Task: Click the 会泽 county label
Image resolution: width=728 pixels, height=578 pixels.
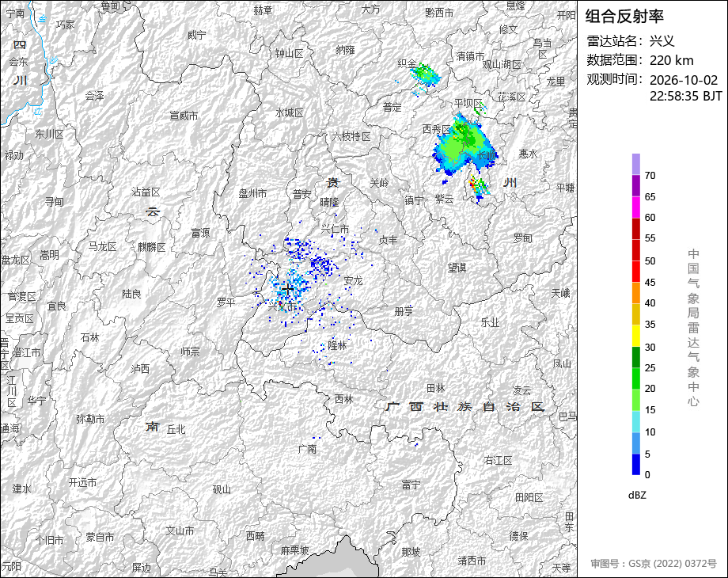Action: click(94, 96)
